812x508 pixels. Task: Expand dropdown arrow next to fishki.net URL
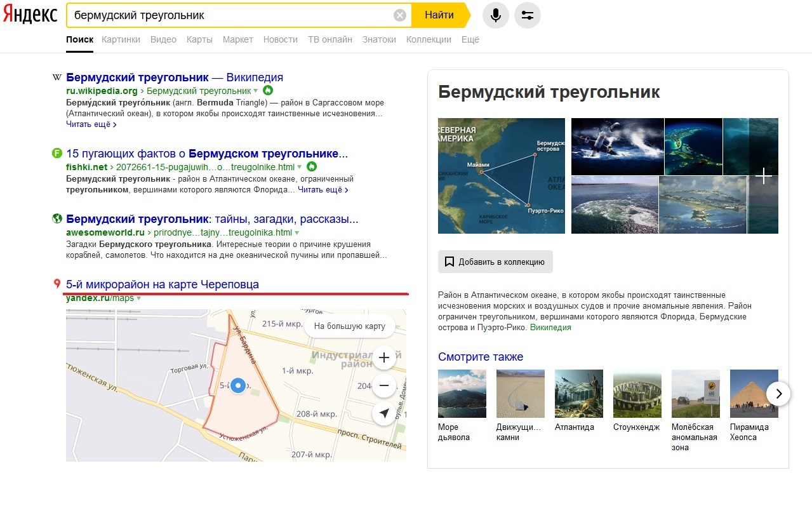pos(300,168)
